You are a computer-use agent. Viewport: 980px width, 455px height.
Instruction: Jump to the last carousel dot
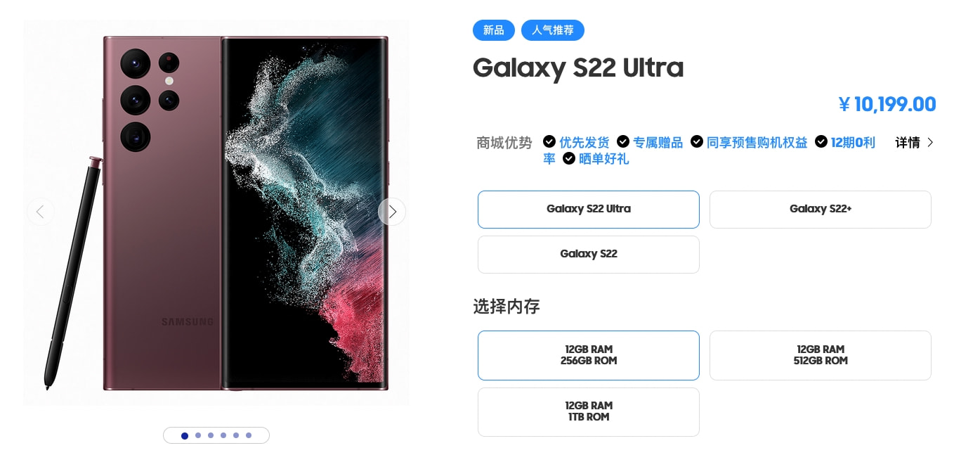[249, 435]
